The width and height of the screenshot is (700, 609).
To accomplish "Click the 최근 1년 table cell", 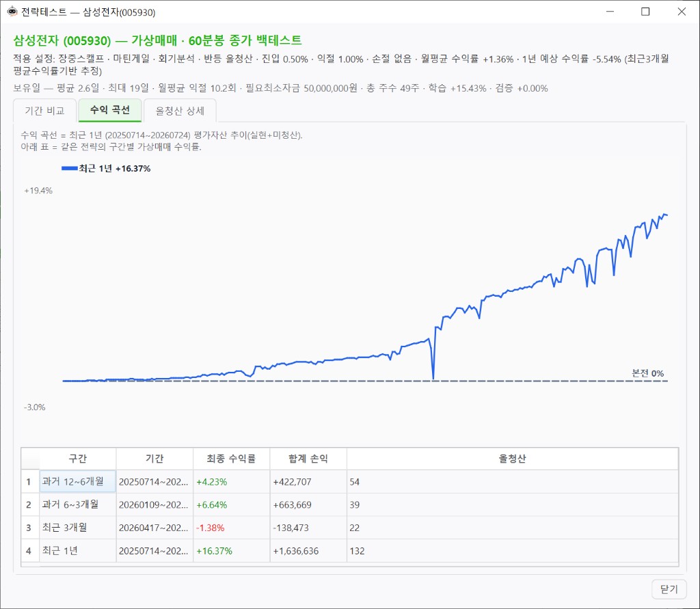I will (78, 551).
